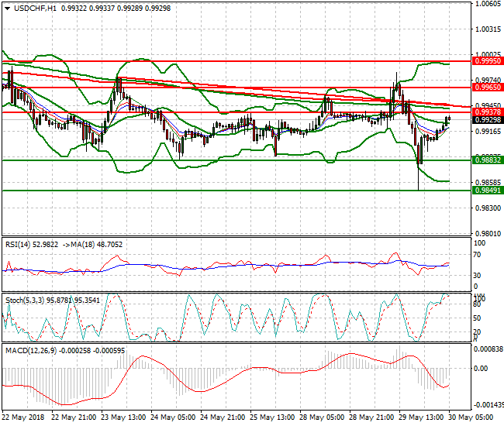
Task: Click the -0.001439 MACD scale value
Action: pyautogui.click(x=488, y=404)
